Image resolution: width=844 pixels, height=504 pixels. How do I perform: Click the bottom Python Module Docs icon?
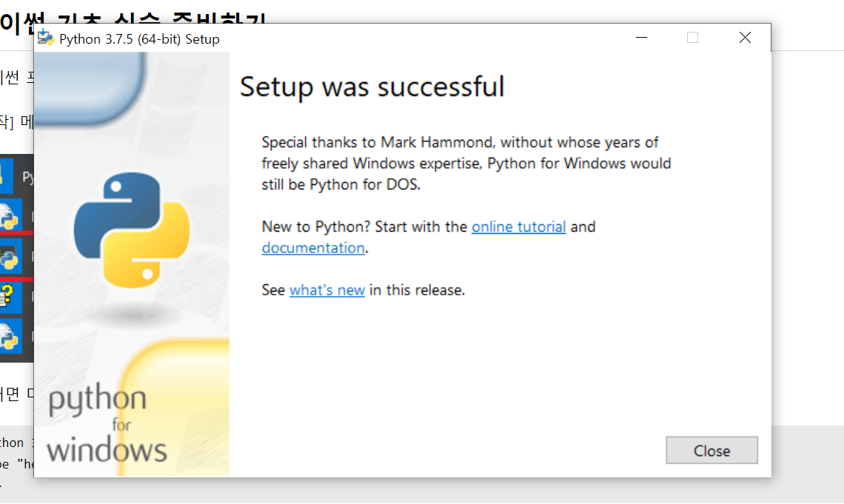click(9, 337)
